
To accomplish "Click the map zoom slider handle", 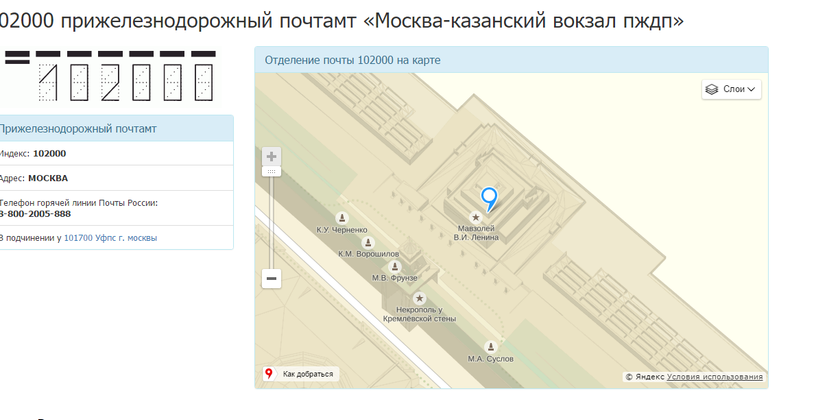I will [272, 172].
